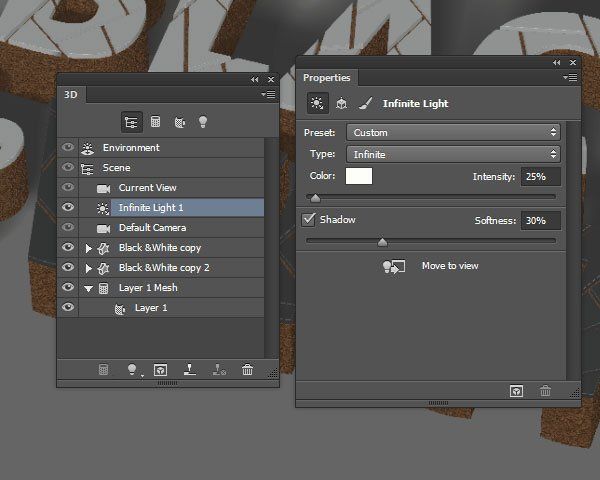
Task: Click the brush icon in Properties header
Action: pos(365,103)
